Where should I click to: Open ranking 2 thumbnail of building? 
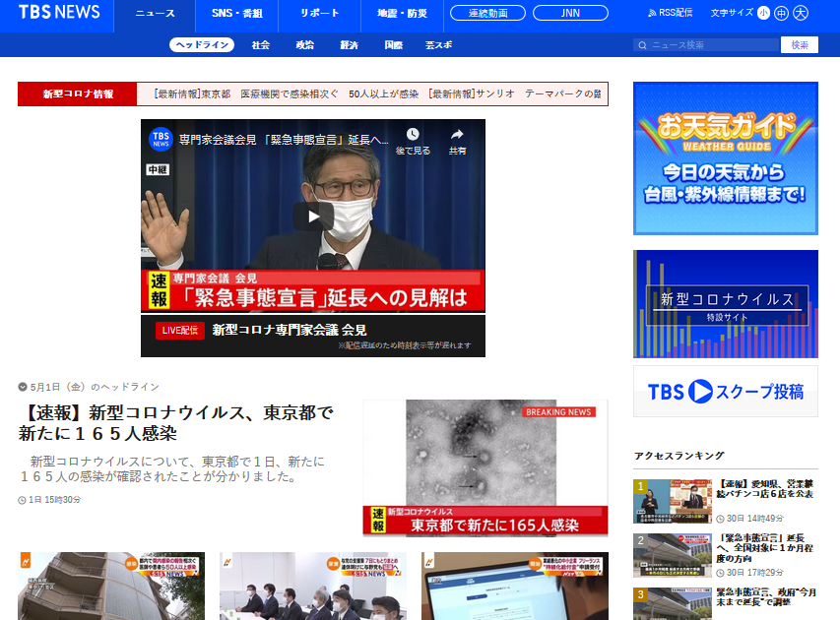(x=673, y=555)
